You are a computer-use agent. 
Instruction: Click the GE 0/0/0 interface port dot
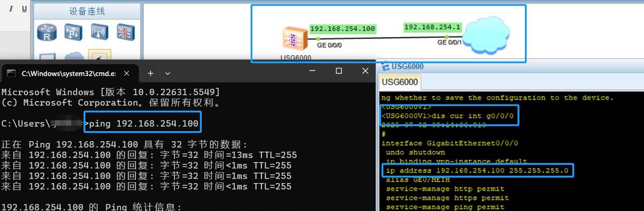[x=318, y=39]
